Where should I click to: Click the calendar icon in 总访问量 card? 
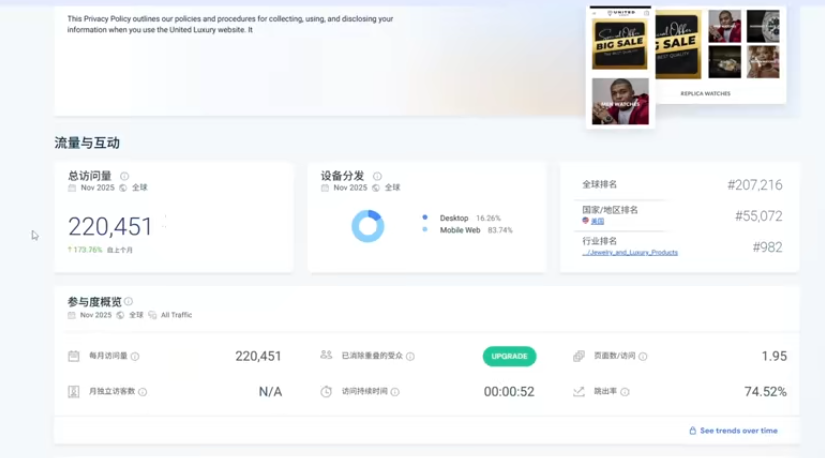[x=72, y=187]
